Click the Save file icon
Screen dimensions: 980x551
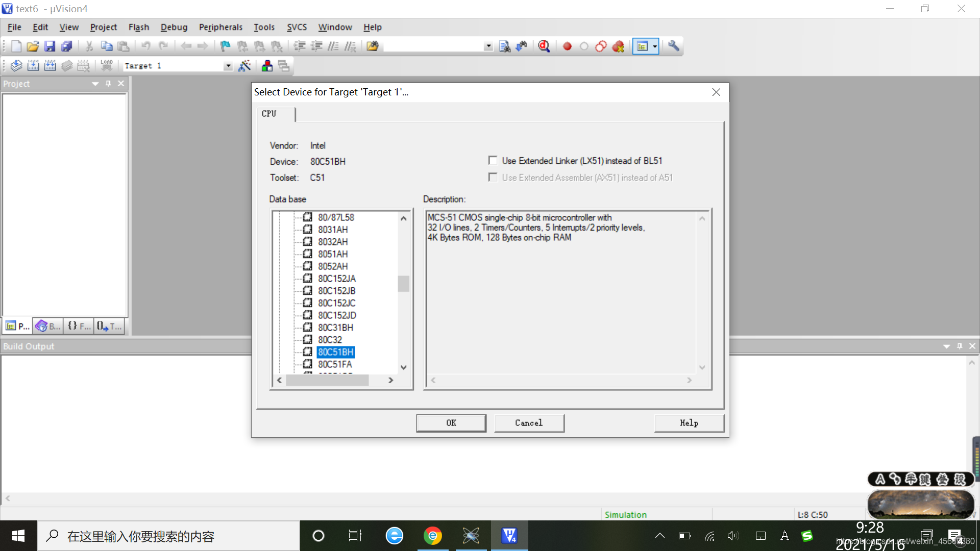[50, 46]
